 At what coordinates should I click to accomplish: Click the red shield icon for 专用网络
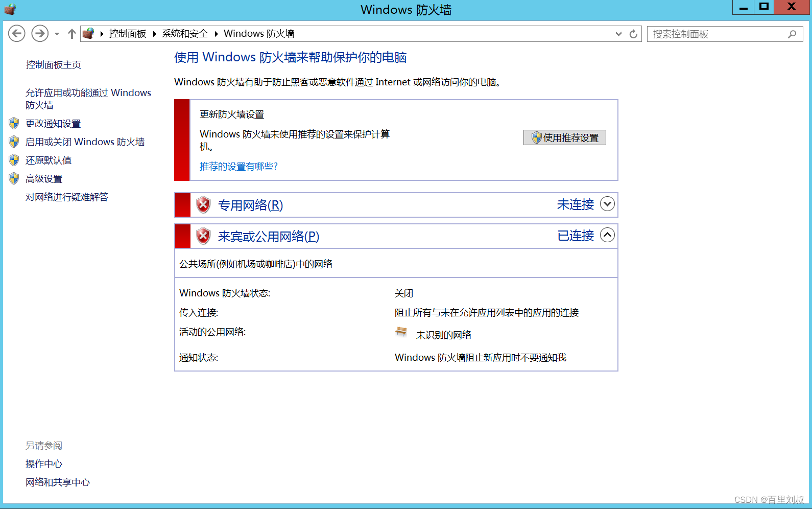click(x=203, y=205)
